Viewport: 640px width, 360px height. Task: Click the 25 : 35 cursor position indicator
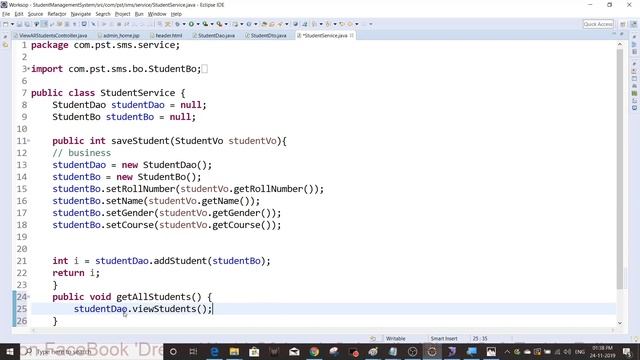click(x=480, y=338)
